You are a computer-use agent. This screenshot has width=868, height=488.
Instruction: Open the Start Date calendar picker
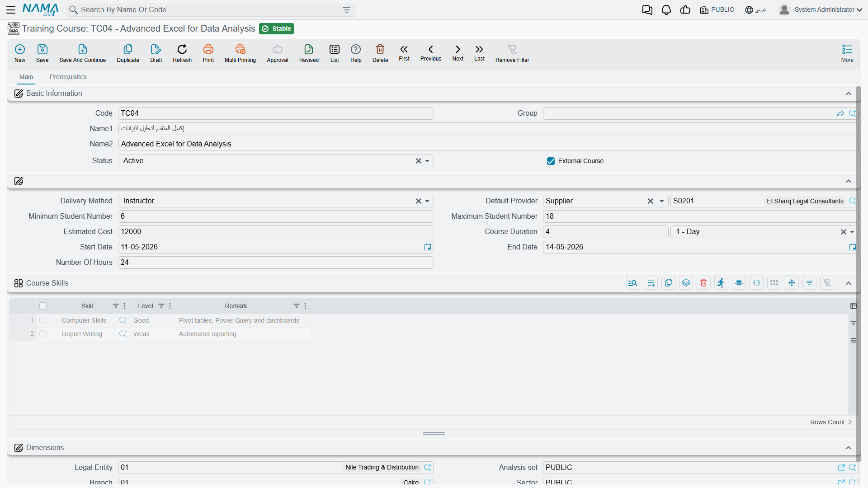tap(428, 247)
